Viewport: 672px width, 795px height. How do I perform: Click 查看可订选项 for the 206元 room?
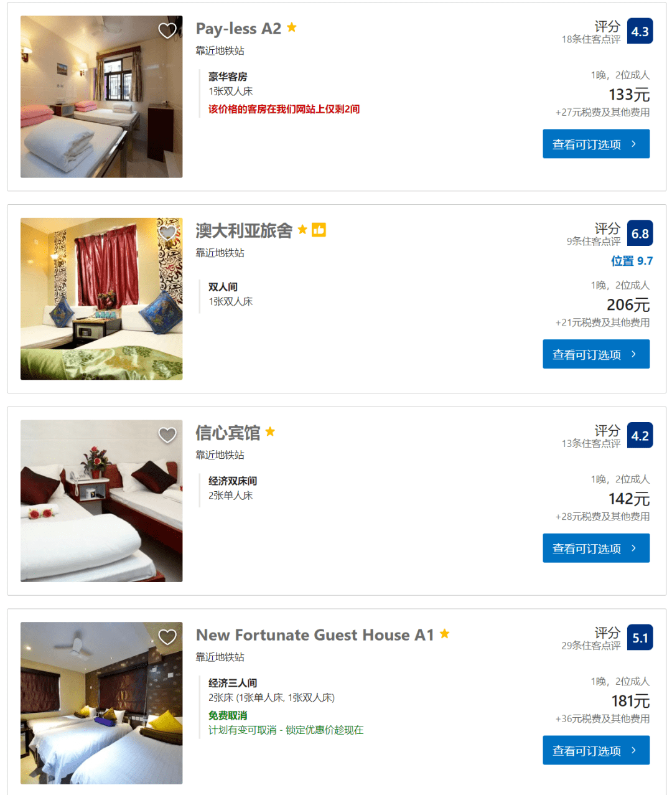pos(596,354)
